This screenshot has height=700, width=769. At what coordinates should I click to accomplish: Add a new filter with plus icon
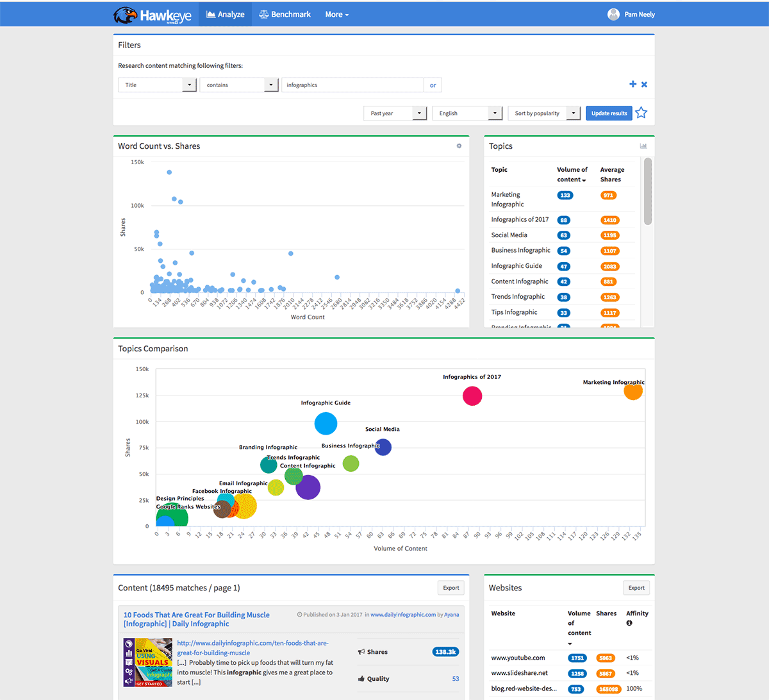(633, 84)
